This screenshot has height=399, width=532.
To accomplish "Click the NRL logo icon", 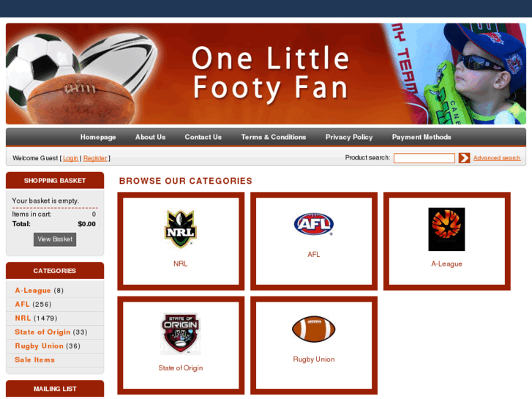I will [181, 229].
